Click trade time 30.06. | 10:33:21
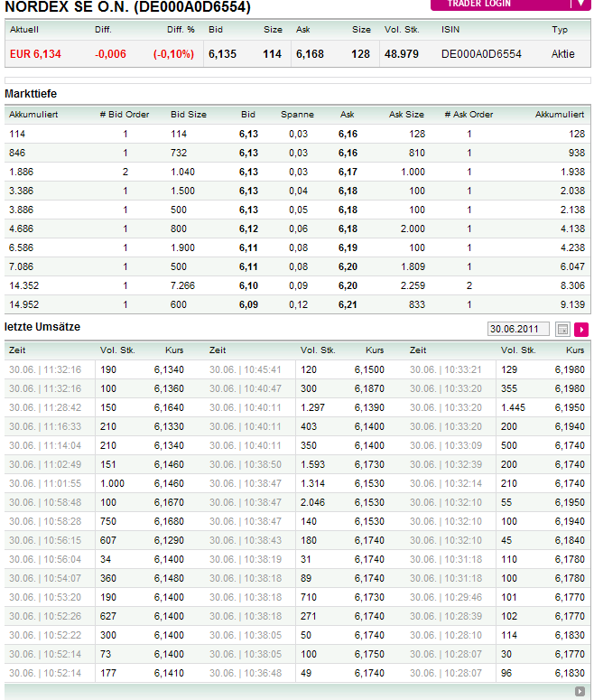Viewport: 594px width, 700px height. 446,369
